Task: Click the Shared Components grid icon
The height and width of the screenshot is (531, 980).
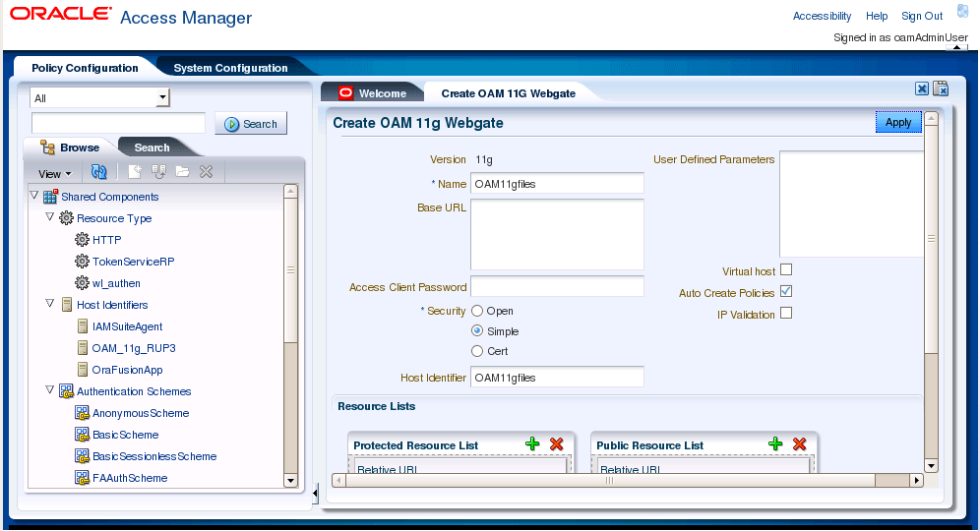Action: pyautogui.click(x=50, y=196)
